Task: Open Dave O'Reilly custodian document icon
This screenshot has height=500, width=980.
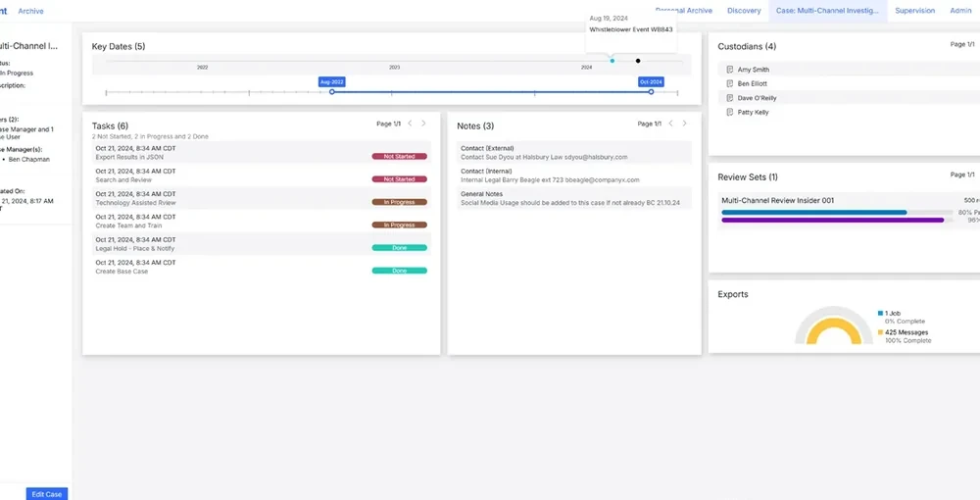Action: coord(729,98)
